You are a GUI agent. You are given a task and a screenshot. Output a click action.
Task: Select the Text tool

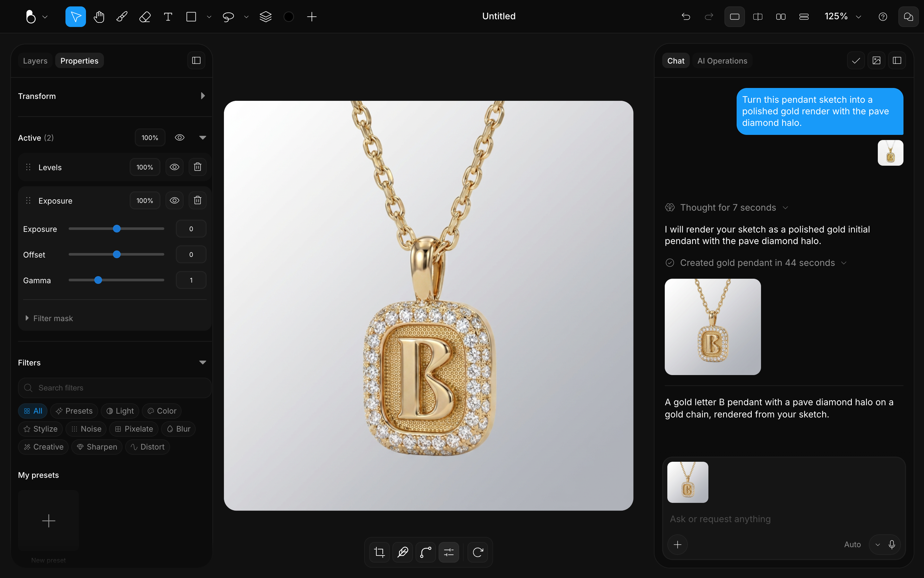pos(168,17)
